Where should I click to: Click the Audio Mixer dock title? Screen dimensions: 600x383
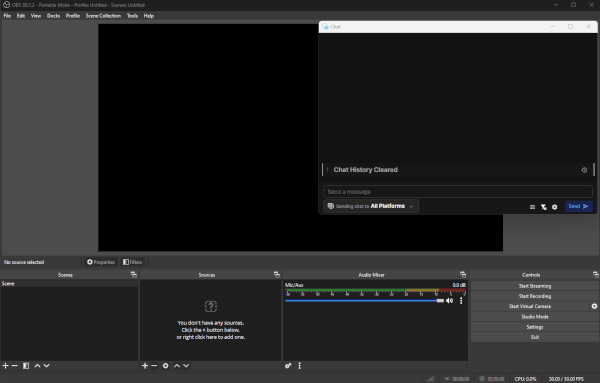tap(371, 275)
